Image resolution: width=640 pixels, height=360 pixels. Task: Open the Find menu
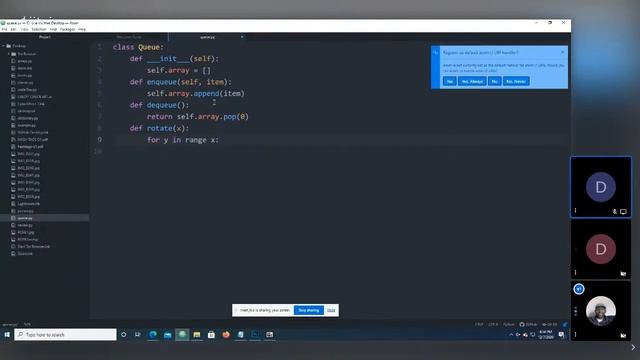[53, 29]
